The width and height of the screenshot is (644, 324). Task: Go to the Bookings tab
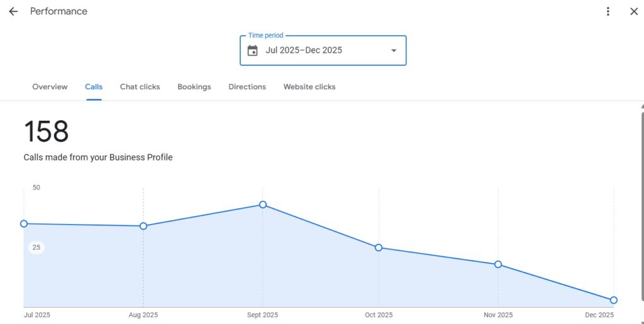point(194,87)
